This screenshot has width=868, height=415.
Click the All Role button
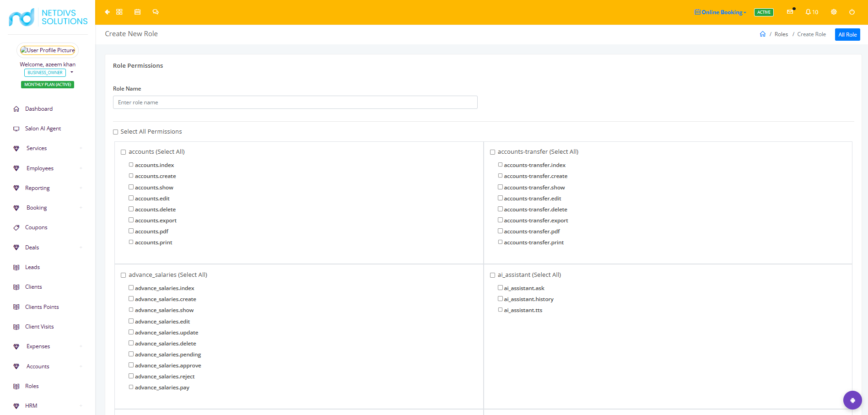(847, 35)
